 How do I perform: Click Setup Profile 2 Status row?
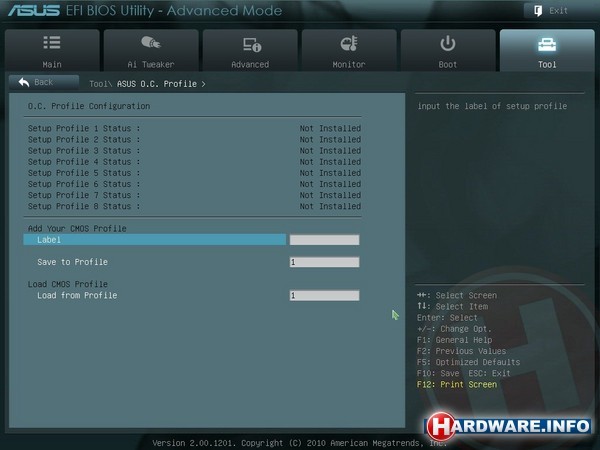pyautogui.click(x=194, y=139)
